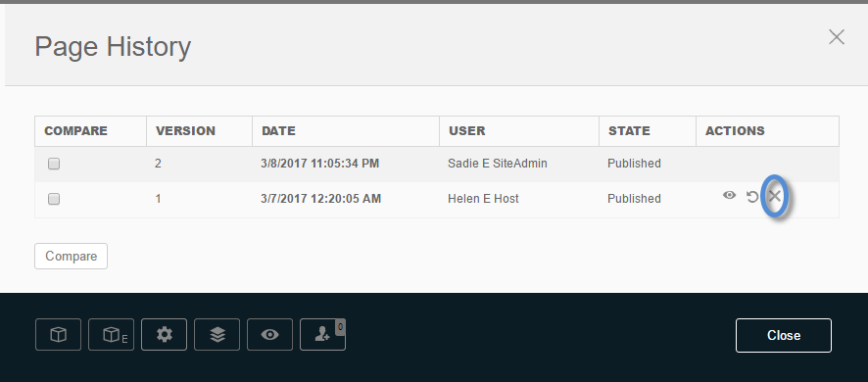Check the compare box for version 2
The width and height of the screenshot is (868, 382).
click(54, 164)
